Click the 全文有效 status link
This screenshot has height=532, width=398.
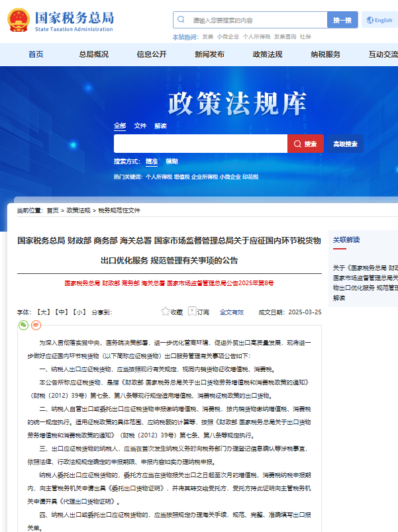232,312
